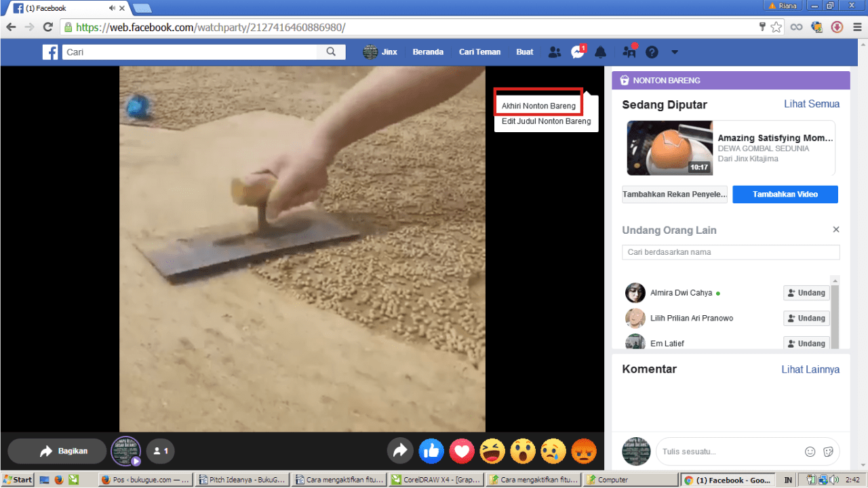Go back to previous page
The width and height of the screenshot is (868, 488).
tap(12, 27)
